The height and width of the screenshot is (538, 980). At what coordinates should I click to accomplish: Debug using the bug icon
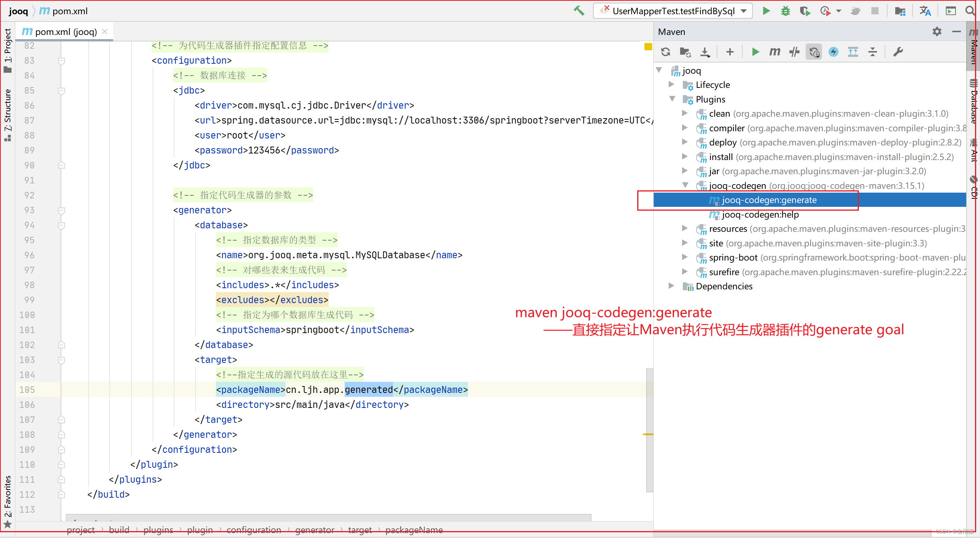(x=785, y=11)
